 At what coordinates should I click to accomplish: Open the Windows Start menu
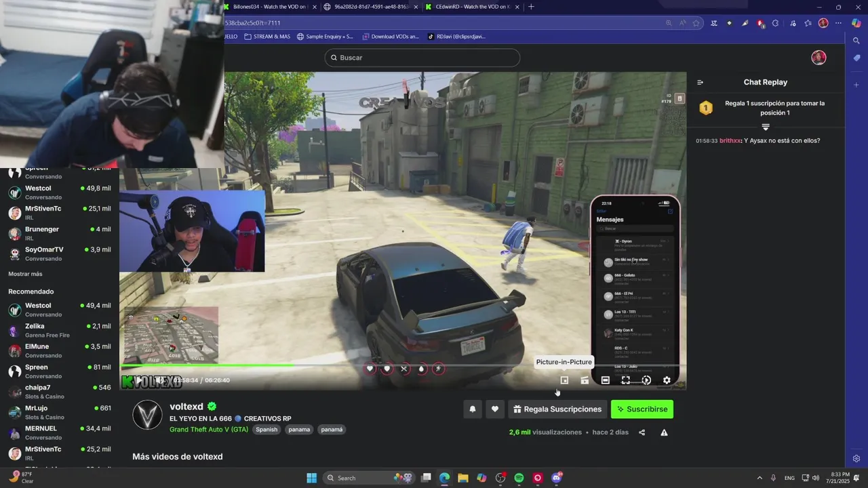coord(311,478)
